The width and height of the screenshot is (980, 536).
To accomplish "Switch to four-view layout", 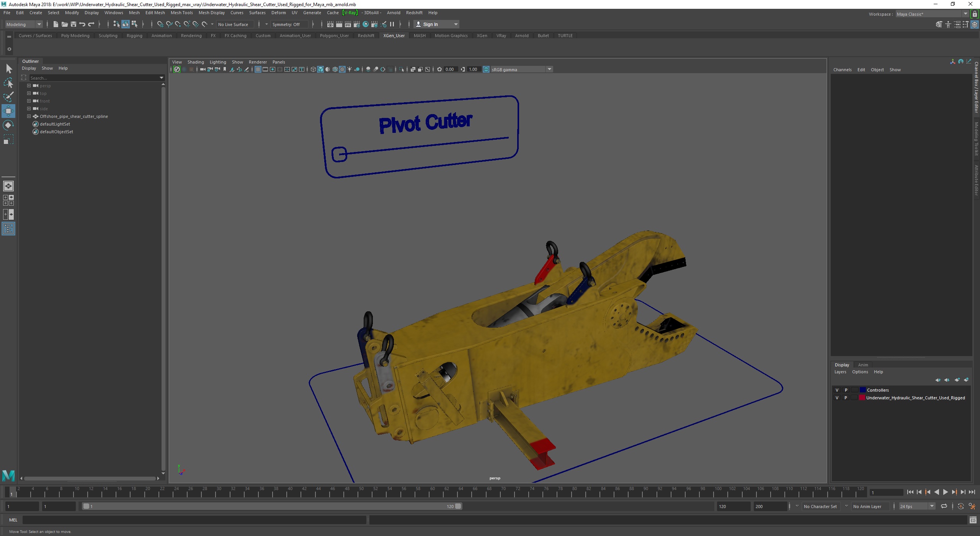I will tap(8, 200).
